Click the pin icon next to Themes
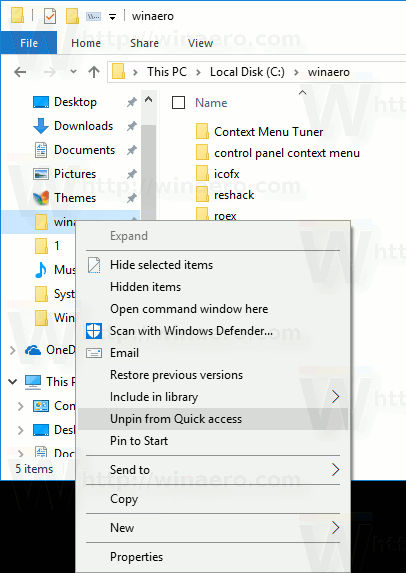406x573 pixels. pos(132,198)
